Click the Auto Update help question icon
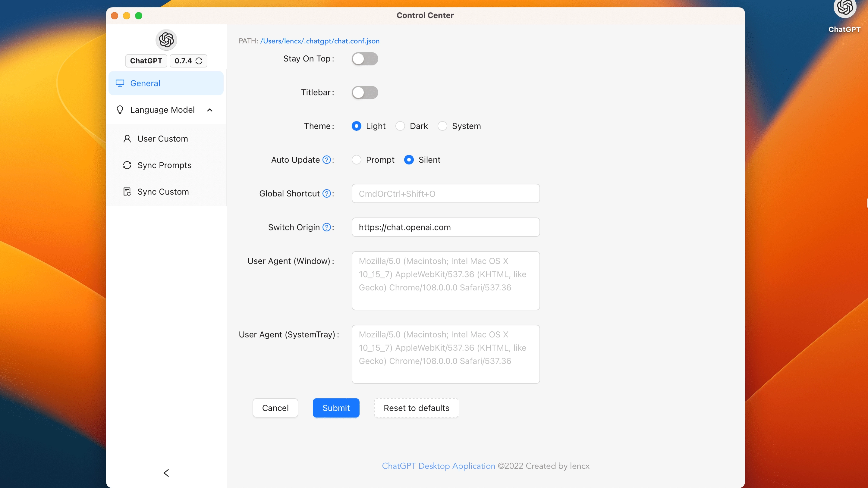Viewport: 868px width, 488px height. point(326,160)
